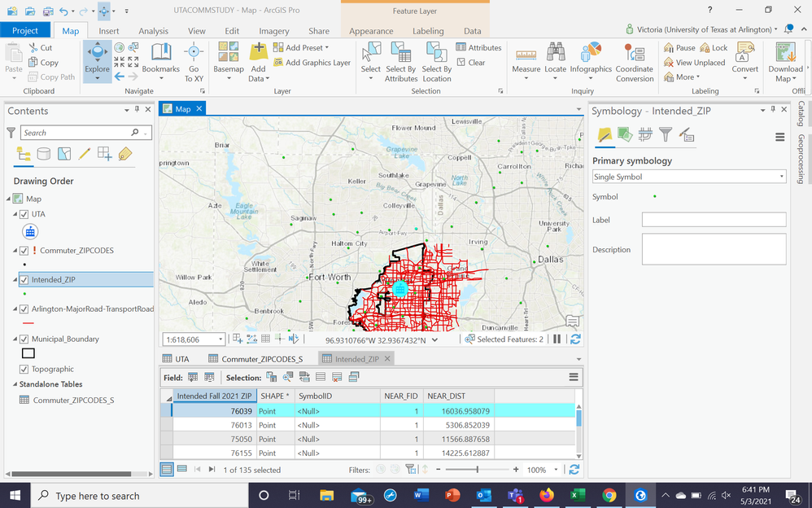Viewport: 812px width, 508px height.
Task: Click the Clear selection button
Action: (471, 62)
